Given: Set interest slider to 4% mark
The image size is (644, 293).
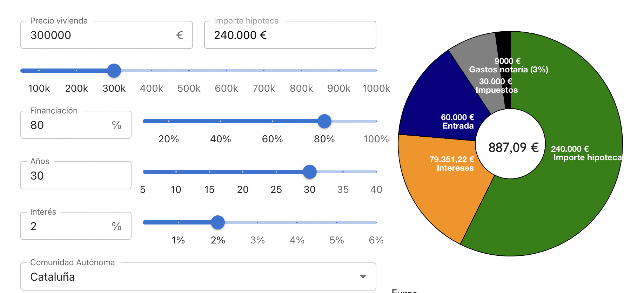Looking at the screenshot, I should point(297,222).
